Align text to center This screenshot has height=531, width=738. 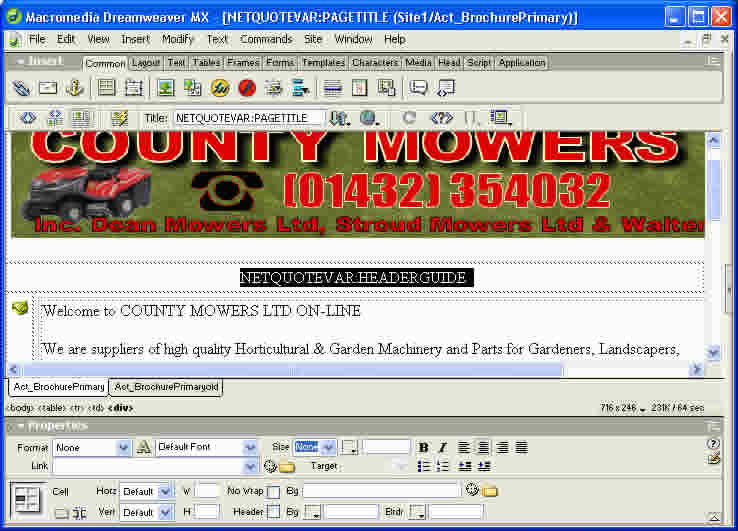coord(483,447)
